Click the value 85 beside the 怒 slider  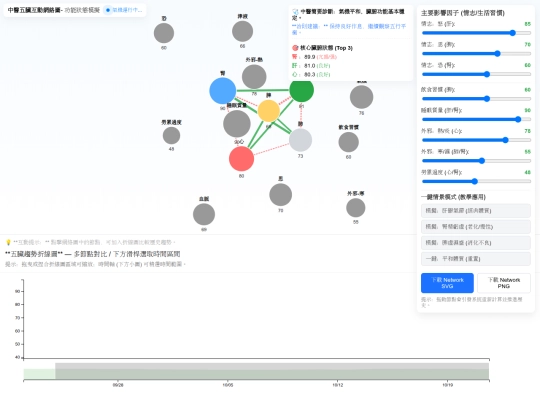pyautogui.click(x=527, y=24)
